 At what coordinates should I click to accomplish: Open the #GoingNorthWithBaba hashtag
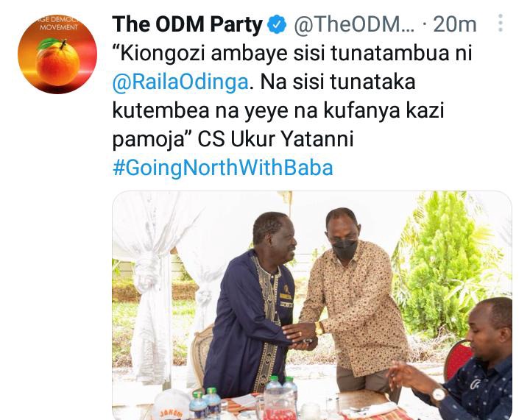coord(223,168)
